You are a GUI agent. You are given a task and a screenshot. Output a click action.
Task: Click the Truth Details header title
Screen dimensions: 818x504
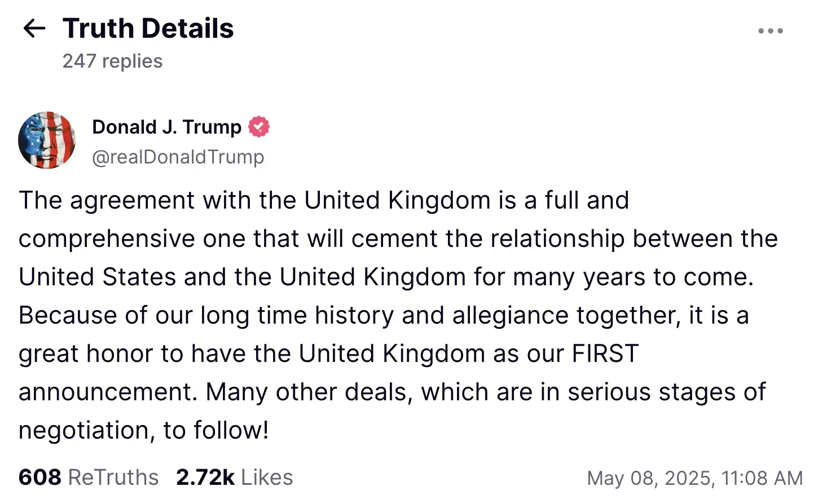pyautogui.click(x=148, y=28)
